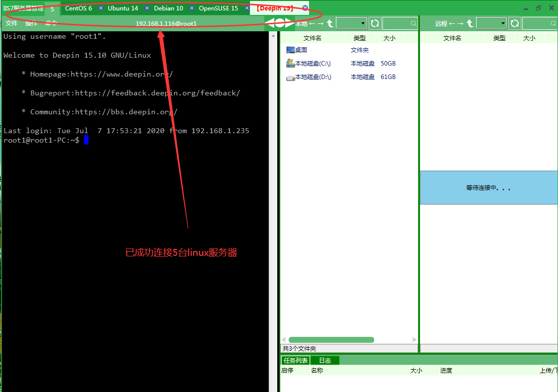
Task: Go up one level in local pane
Action: coord(330,23)
